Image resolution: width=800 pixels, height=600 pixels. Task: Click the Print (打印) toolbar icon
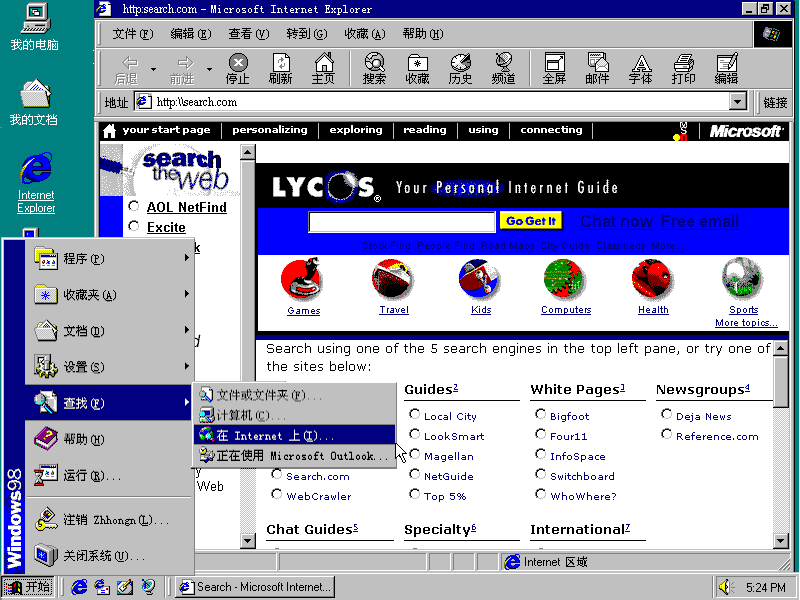click(685, 67)
